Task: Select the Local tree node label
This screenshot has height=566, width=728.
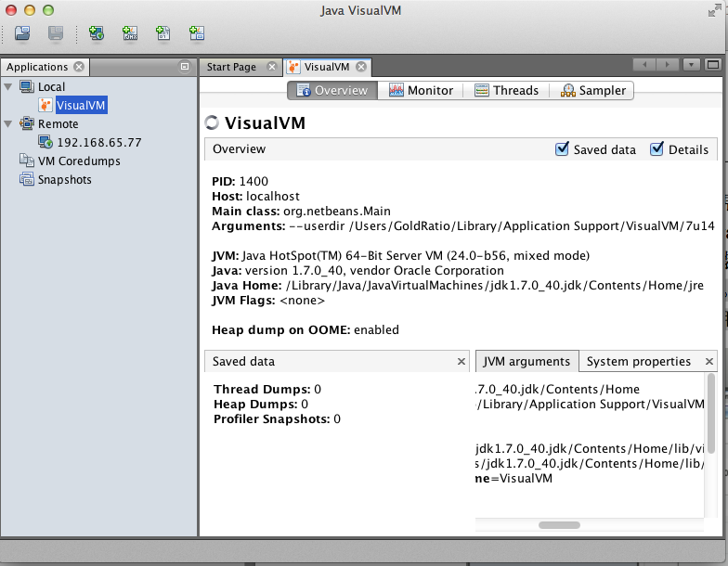Action: [52, 87]
